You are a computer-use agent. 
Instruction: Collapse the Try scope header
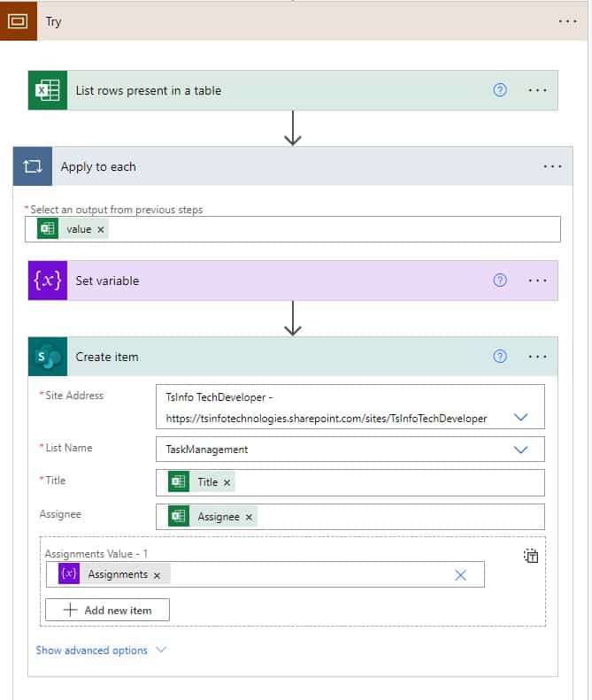pyautogui.click(x=294, y=21)
